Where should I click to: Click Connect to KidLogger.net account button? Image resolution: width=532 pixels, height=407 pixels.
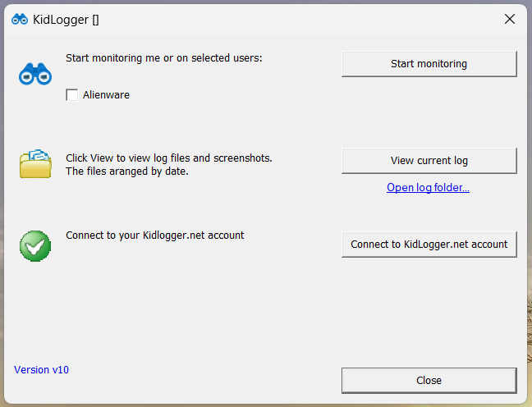429,245
